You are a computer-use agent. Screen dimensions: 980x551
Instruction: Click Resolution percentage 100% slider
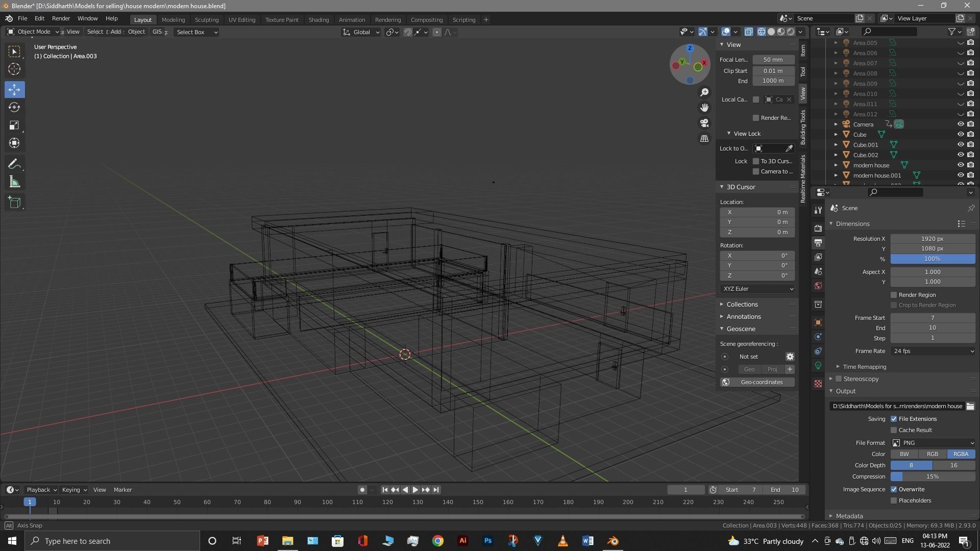pos(933,259)
